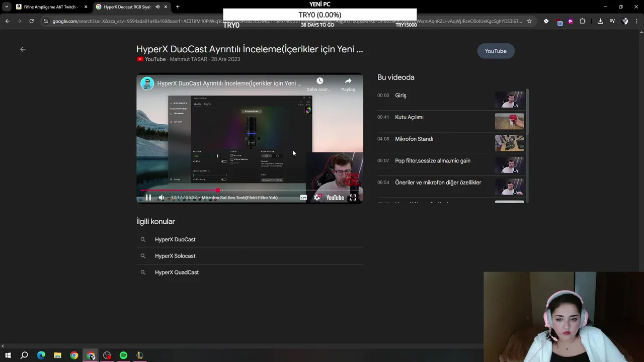Open the video on YouTube logo
This screenshot has width=644, height=362.
[x=335, y=198]
